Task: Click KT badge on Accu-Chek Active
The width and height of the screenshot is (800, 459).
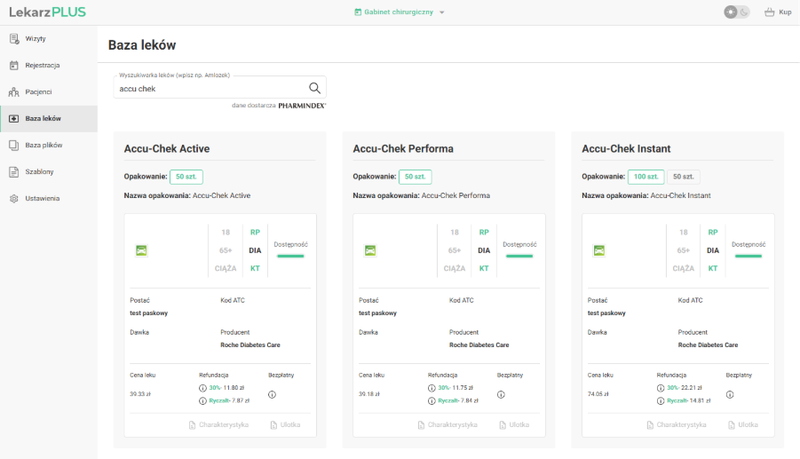Action: point(255,268)
